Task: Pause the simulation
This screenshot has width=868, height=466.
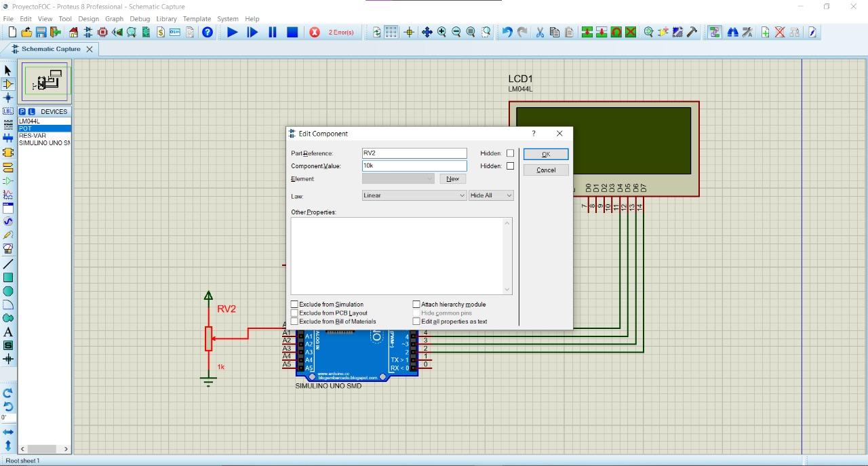Action: (273, 32)
